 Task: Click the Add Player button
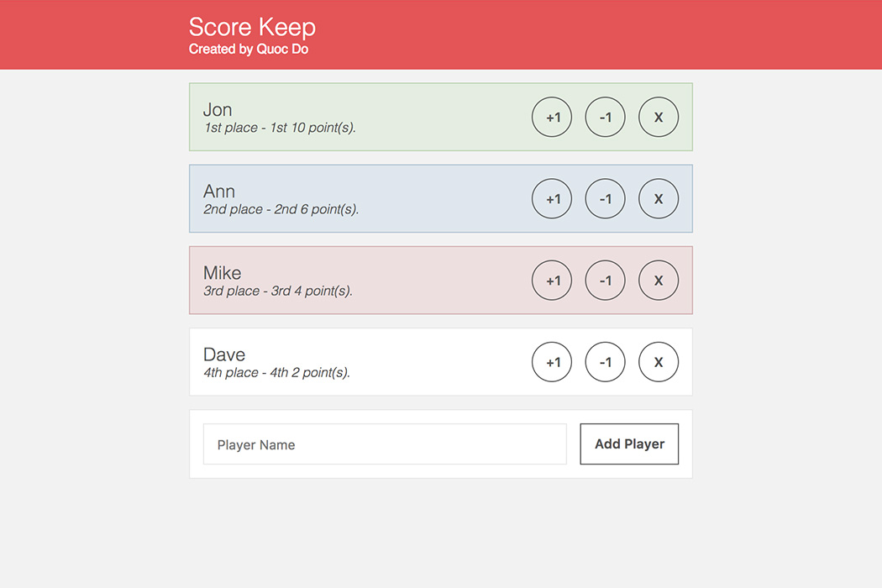click(x=629, y=444)
